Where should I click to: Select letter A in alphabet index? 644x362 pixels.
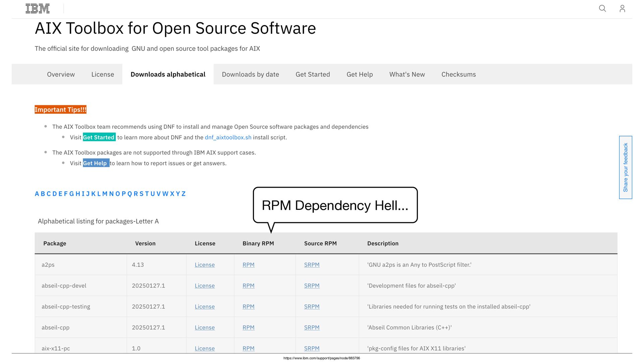pos(37,194)
